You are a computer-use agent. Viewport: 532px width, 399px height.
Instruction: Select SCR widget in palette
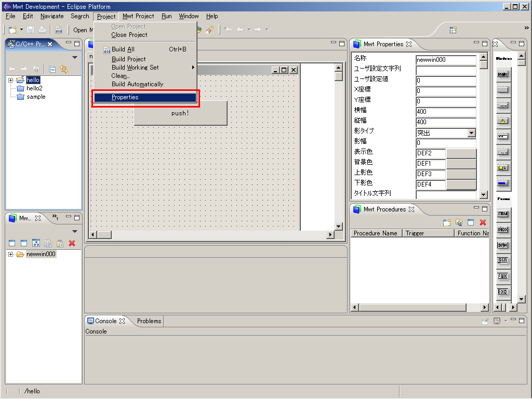coord(503,261)
